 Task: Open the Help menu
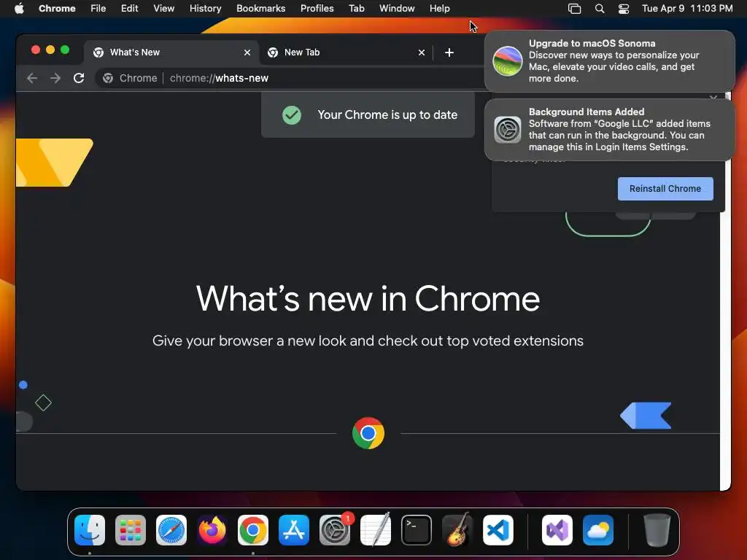[x=439, y=9]
